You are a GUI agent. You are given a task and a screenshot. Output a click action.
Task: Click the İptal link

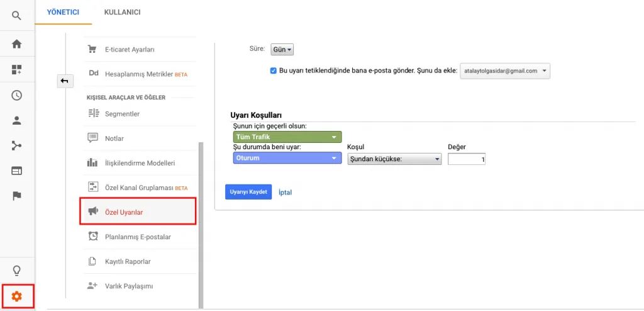click(285, 192)
